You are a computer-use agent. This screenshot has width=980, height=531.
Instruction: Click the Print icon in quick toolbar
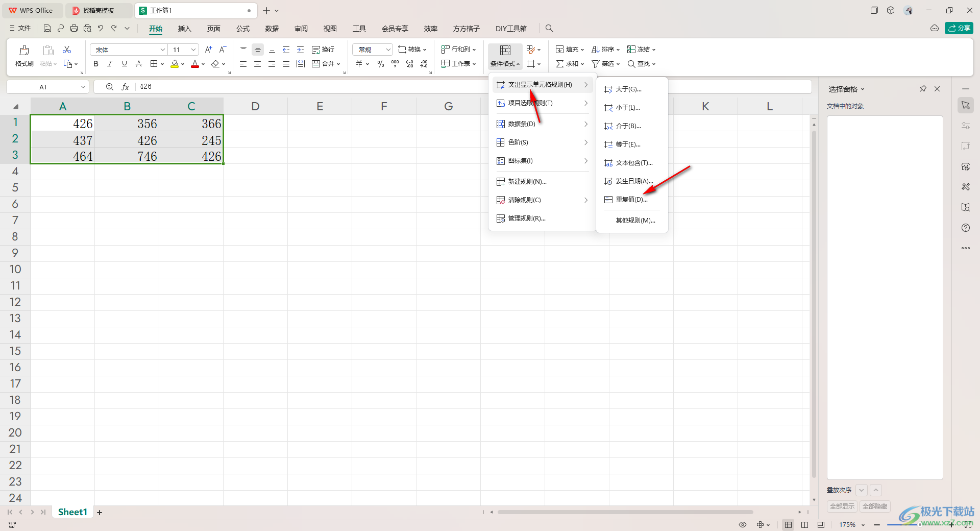[x=74, y=28]
